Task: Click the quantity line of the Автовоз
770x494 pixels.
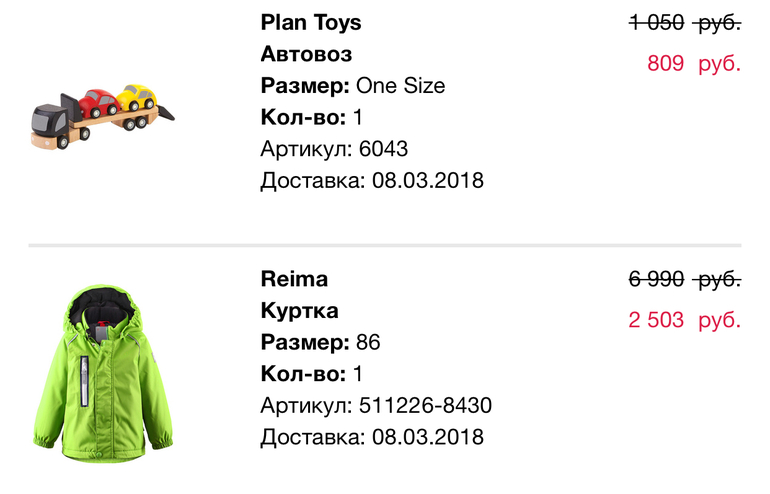Action: pyautogui.click(x=311, y=118)
